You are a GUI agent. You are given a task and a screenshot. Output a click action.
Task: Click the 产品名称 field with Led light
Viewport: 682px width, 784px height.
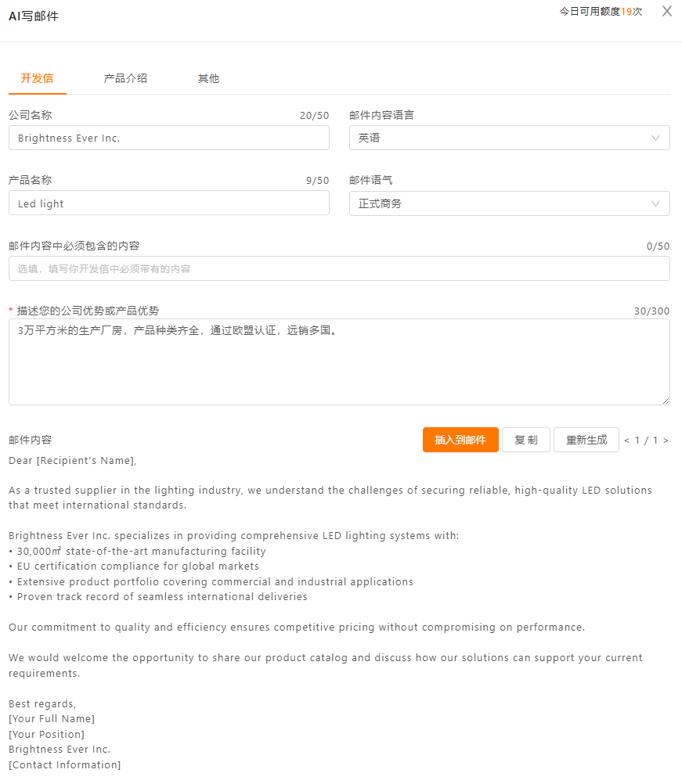(x=168, y=203)
